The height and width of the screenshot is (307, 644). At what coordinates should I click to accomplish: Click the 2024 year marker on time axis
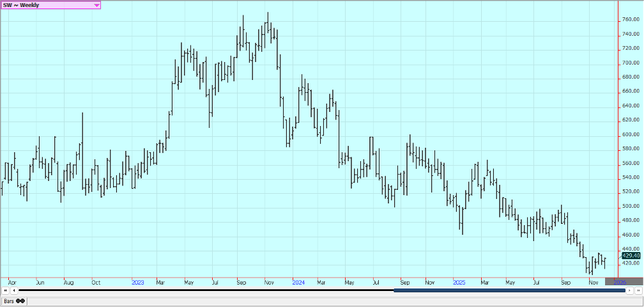coord(298,281)
